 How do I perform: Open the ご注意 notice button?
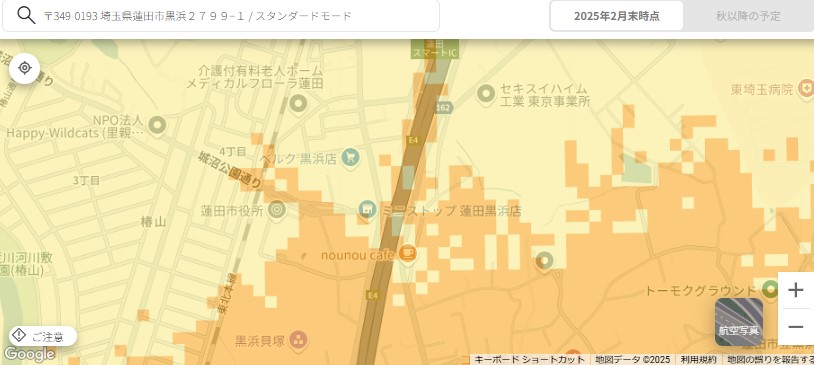43,336
